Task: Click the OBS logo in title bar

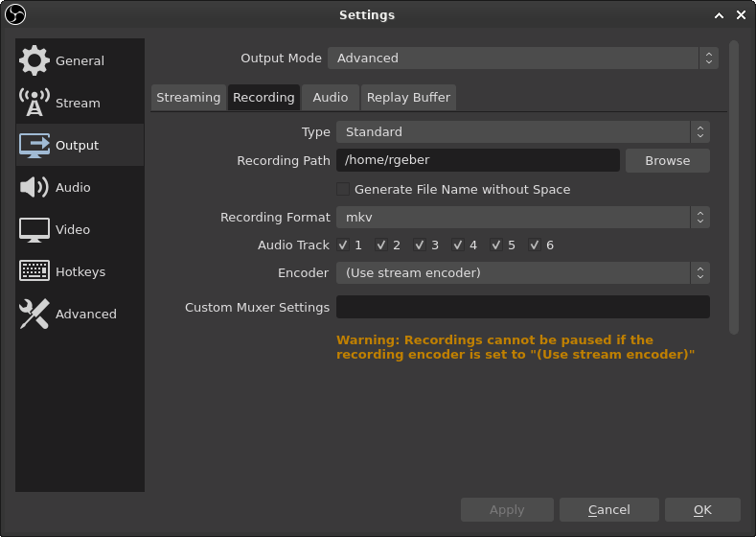Action: coord(15,14)
